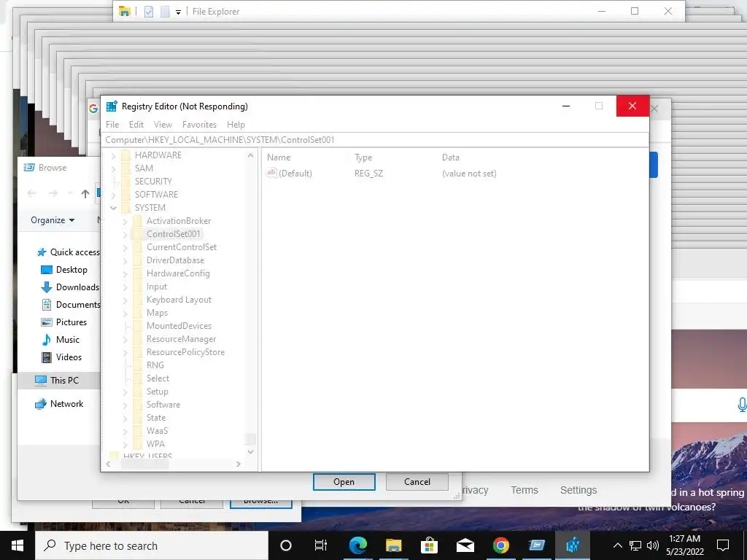Select Desktop in Browse sidebar
This screenshot has height=560, width=747.
click(64, 270)
